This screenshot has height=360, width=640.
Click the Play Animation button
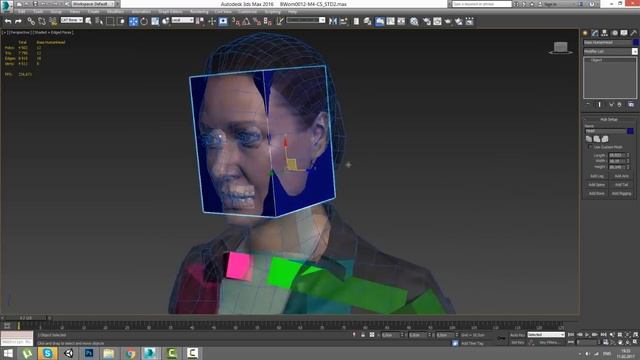[x=587, y=335]
